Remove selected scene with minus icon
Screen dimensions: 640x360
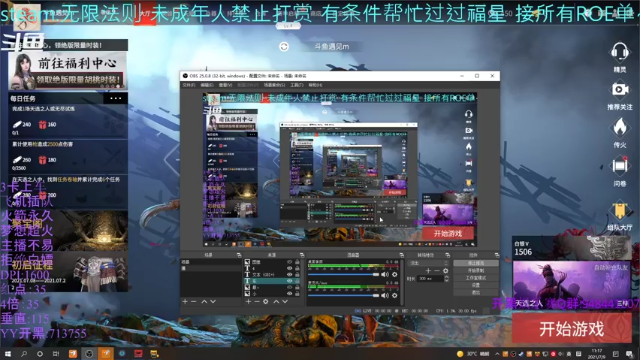[193, 302]
